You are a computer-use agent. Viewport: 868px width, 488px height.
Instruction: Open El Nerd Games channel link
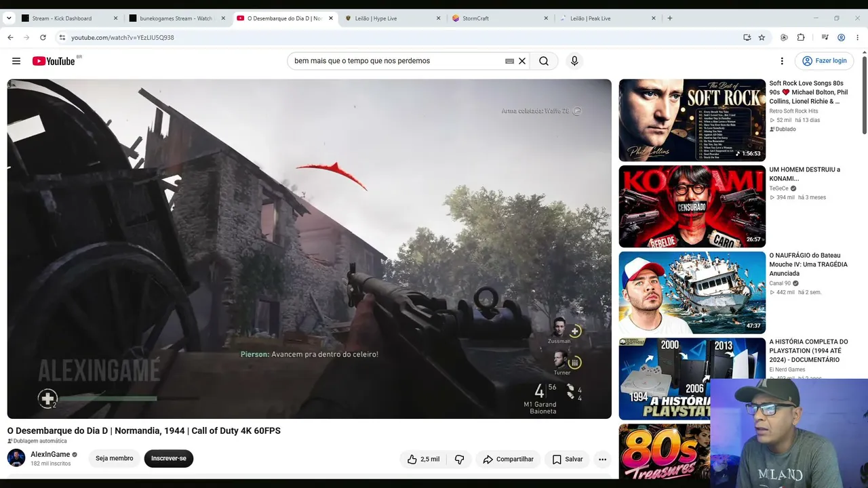(787, 369)
